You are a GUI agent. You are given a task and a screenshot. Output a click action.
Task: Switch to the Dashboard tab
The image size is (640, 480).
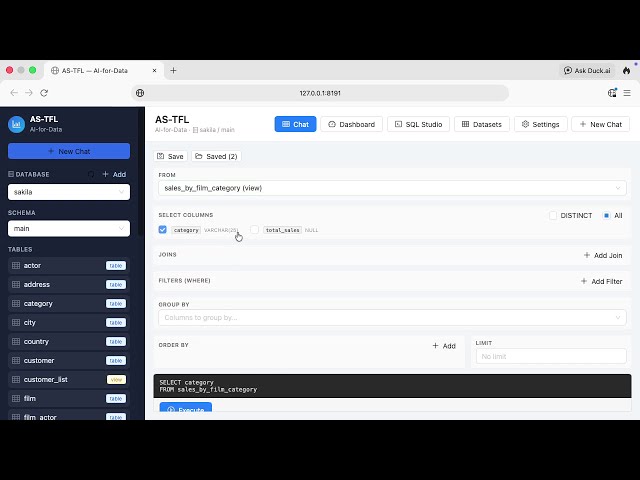click(x=352, y=124)
